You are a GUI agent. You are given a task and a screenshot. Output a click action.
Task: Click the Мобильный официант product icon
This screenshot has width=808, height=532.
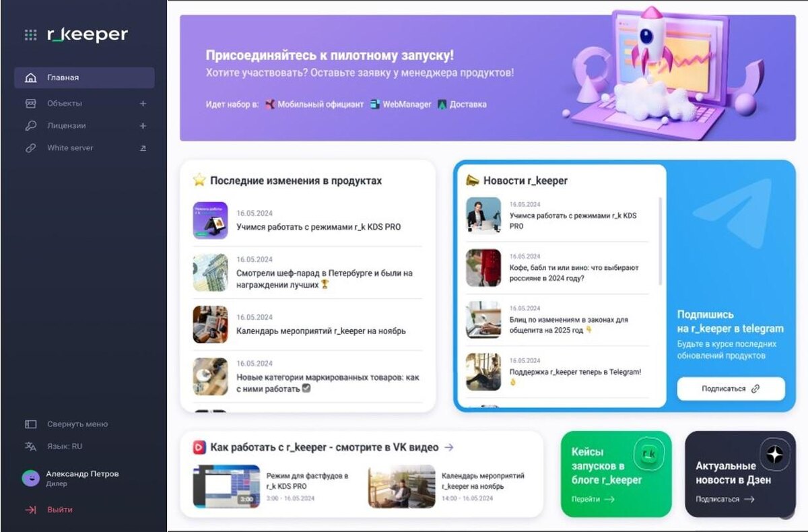pyautogui.click(x=269, y=104)
